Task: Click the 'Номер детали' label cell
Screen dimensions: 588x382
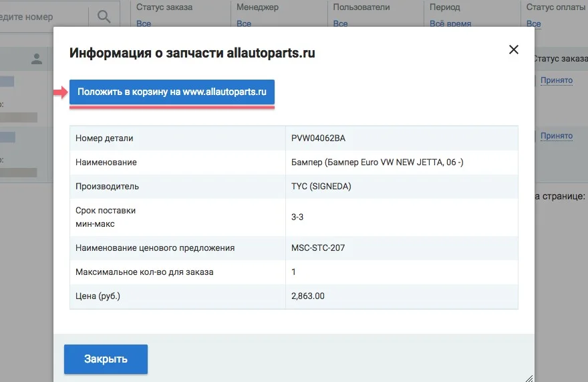Action: tap(177, 138)
